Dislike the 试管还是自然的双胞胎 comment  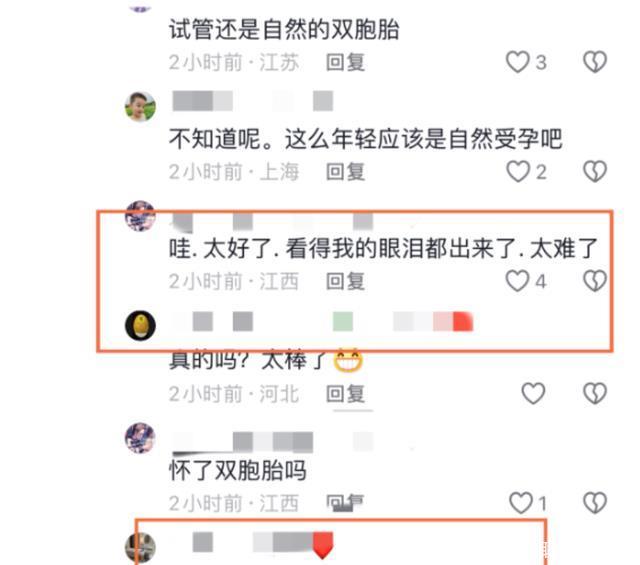tap(595, 62)
